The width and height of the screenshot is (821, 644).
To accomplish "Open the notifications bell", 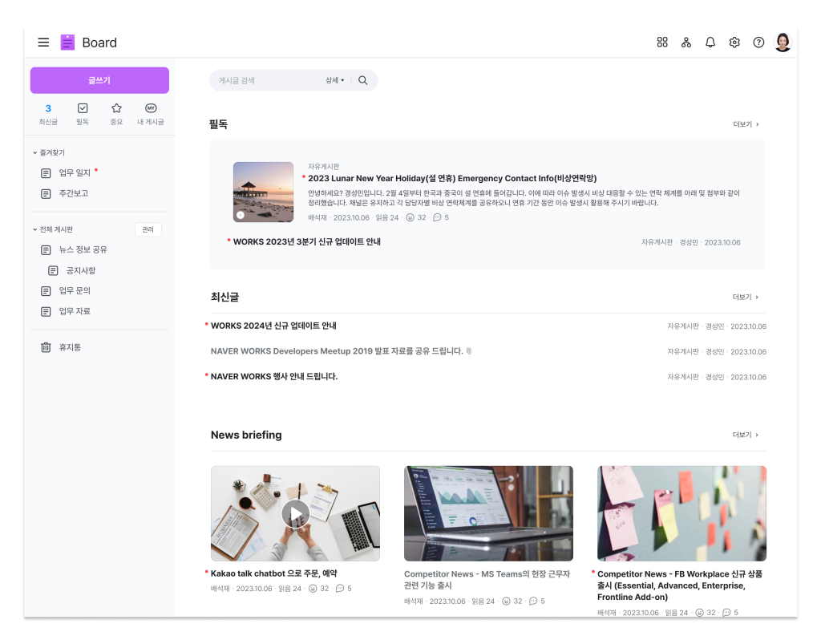I will [710, 43].
